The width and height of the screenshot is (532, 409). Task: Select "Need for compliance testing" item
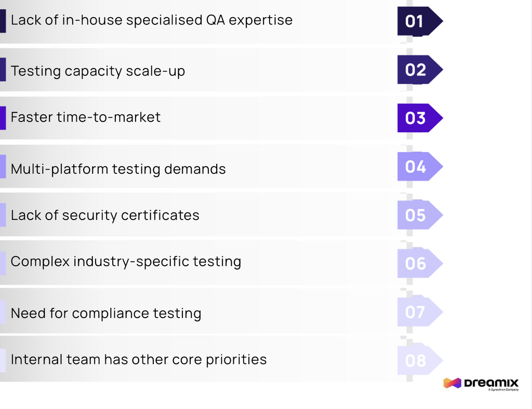(106, 313)
